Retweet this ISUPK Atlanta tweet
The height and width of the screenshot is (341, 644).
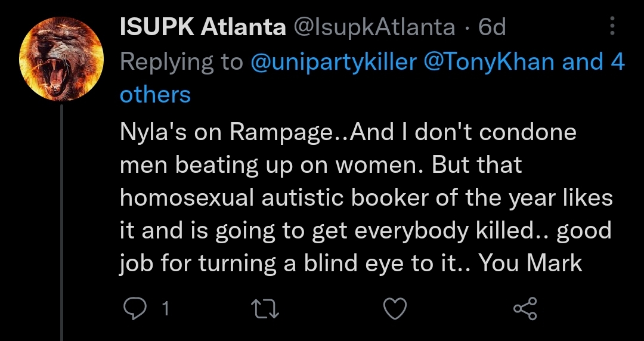[x=264, y=308]
